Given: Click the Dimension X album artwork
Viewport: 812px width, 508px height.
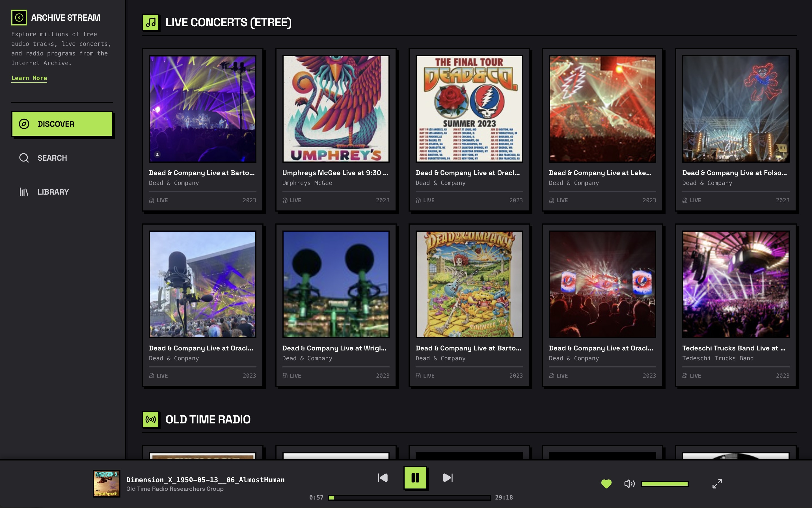Looking at the screenshot, I should click(x=107, y=484).
